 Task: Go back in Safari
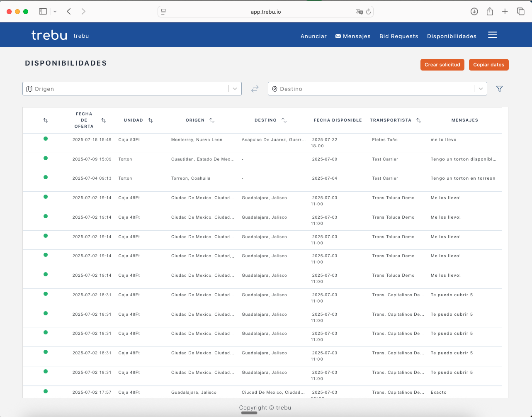coord(69,12)
